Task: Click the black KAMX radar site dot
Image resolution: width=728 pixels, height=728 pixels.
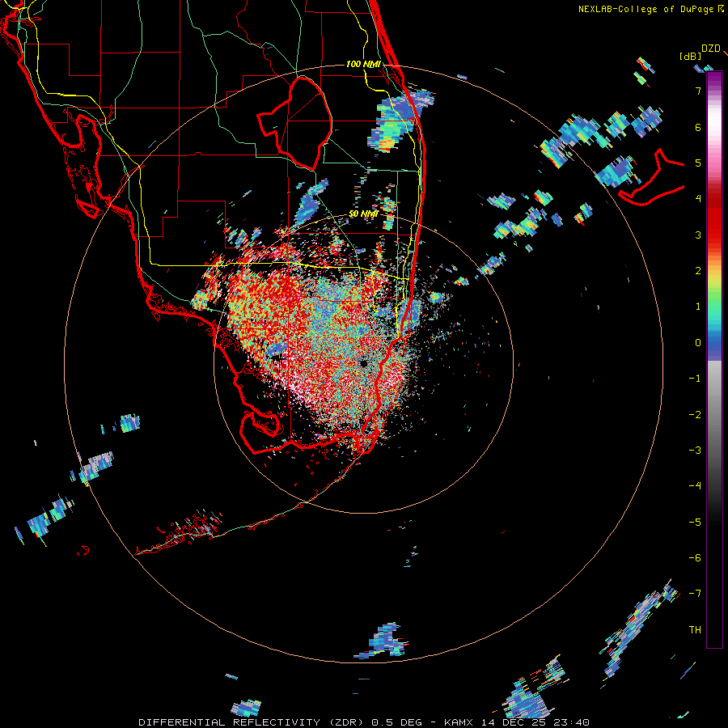Action: [363, 363]
